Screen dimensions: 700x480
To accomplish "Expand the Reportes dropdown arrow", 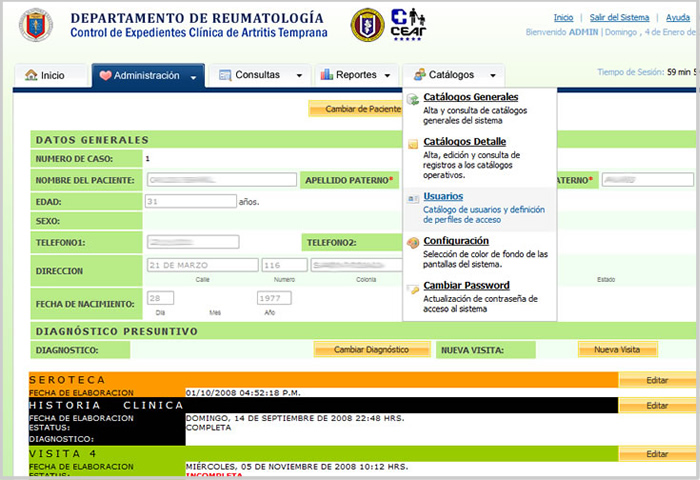I will pos(387,75).
